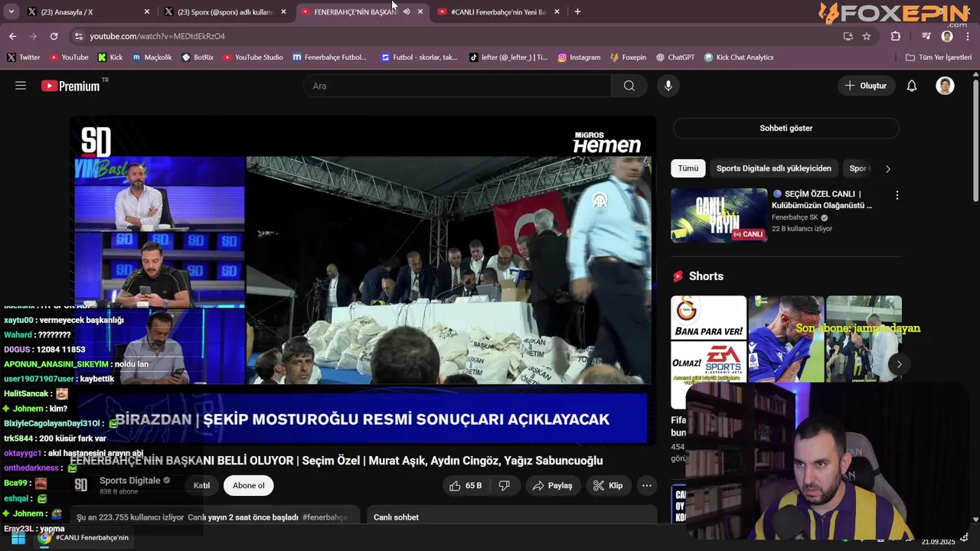This screenshot has height=551, width=980.
Task: Open the Kick bookmark
Action: point(109,57)
